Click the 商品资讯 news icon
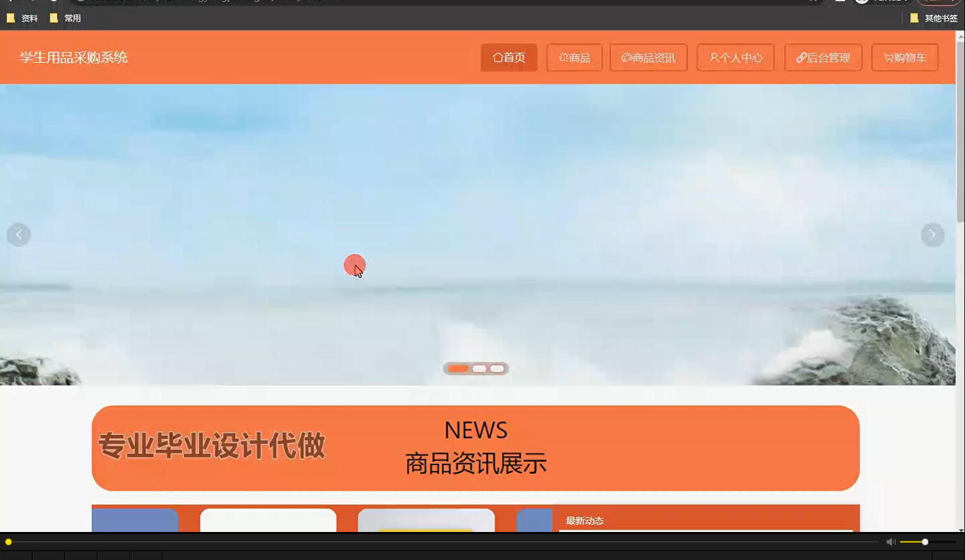This screenshot has height=560, width=965. 625,57
